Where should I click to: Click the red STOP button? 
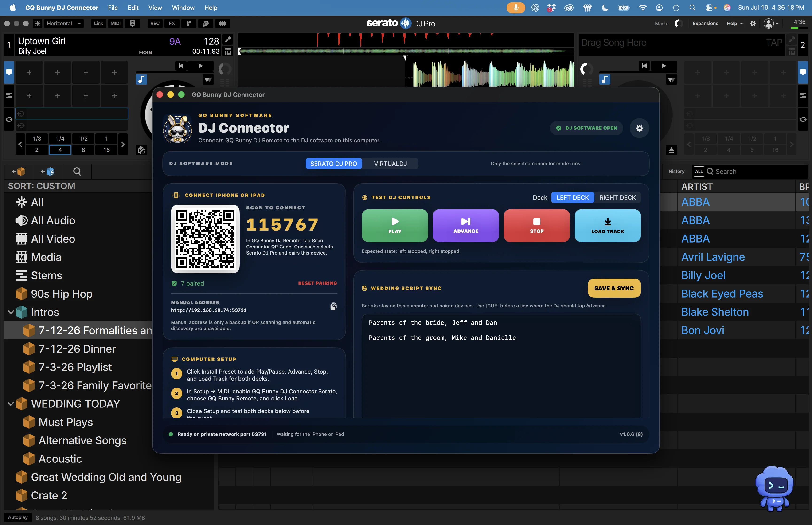point(537,226)
